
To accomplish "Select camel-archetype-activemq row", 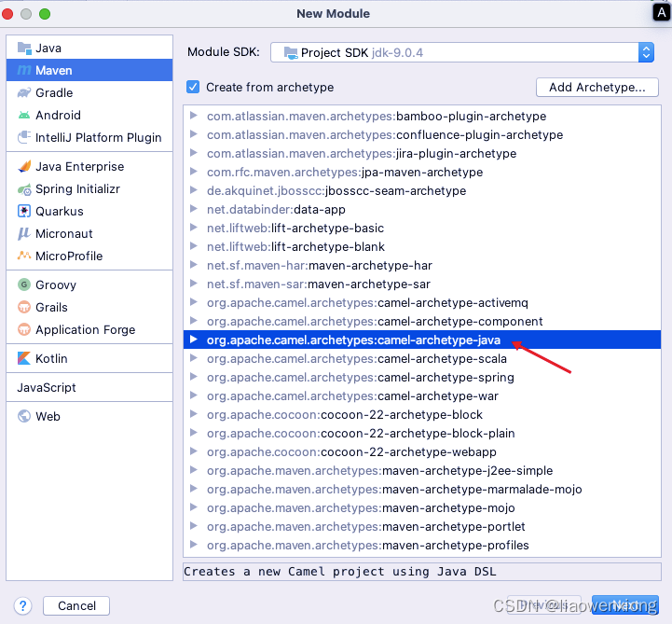I will click(421, 303).
